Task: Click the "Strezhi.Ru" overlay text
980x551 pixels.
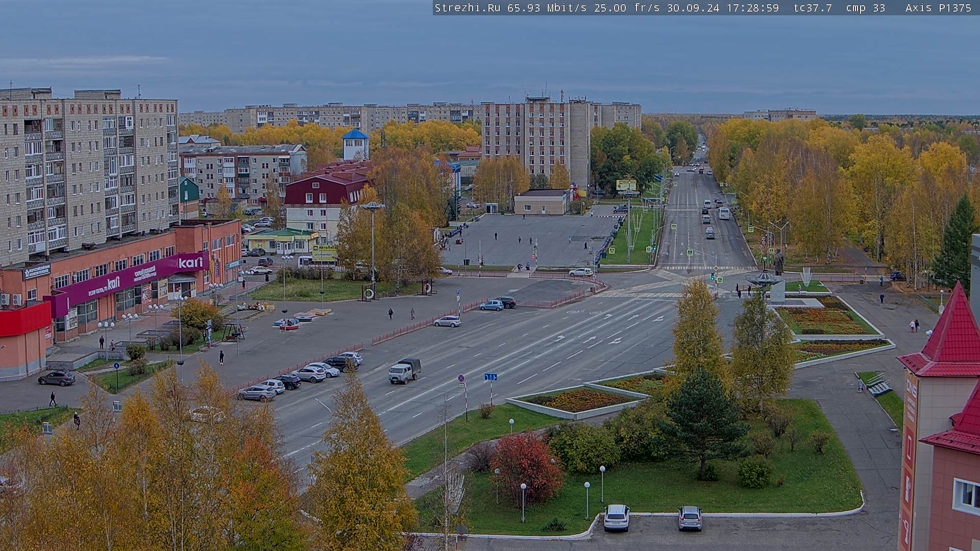Action: (x=467, y=8)
